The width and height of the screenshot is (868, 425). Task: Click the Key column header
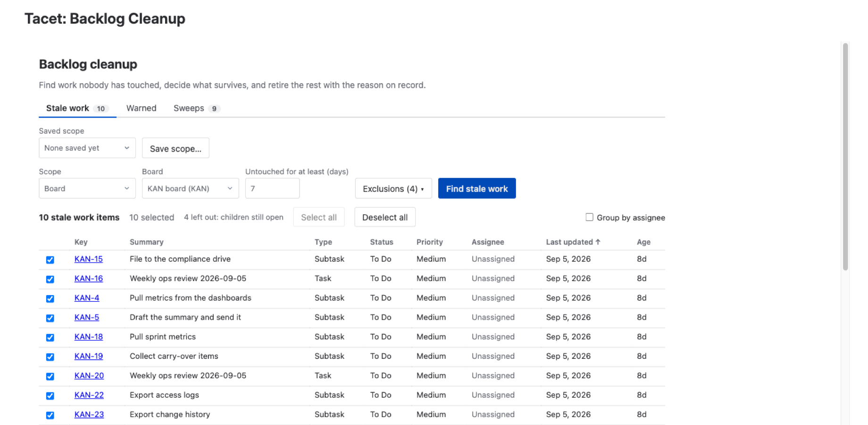[x=81, y=242]
